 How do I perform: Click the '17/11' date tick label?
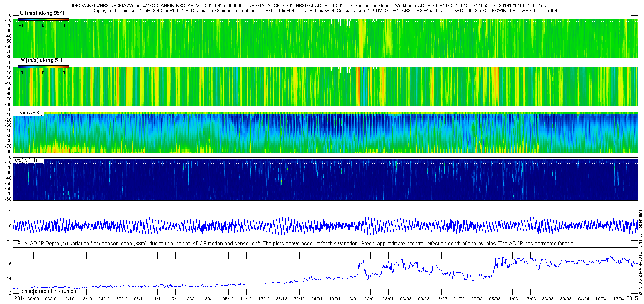175,299
